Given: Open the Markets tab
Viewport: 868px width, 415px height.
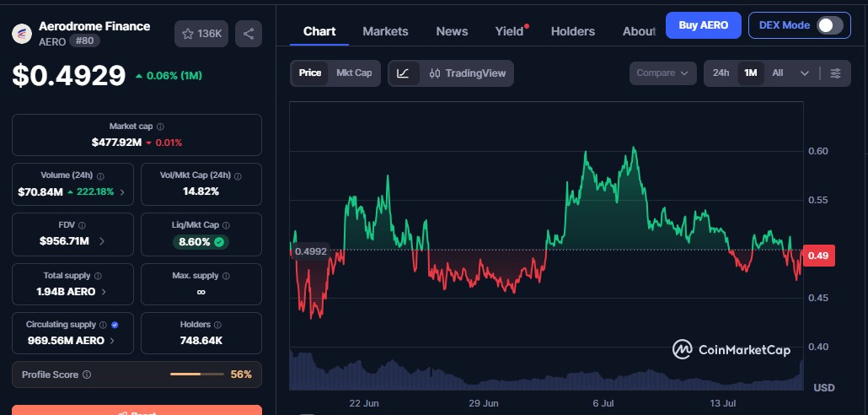Looking at the screenshot, I should click(x=385, y=31).
